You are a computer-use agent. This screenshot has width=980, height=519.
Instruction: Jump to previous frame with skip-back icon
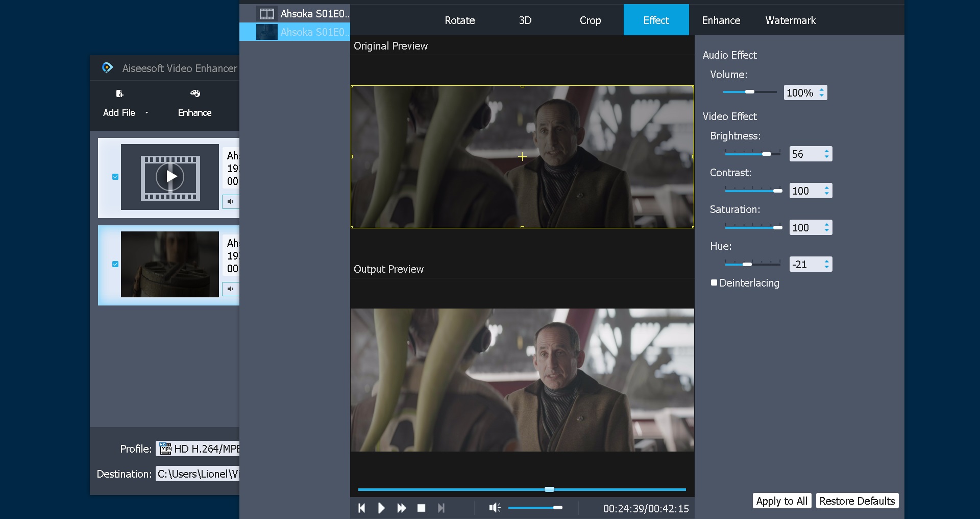tap(362, 508)
